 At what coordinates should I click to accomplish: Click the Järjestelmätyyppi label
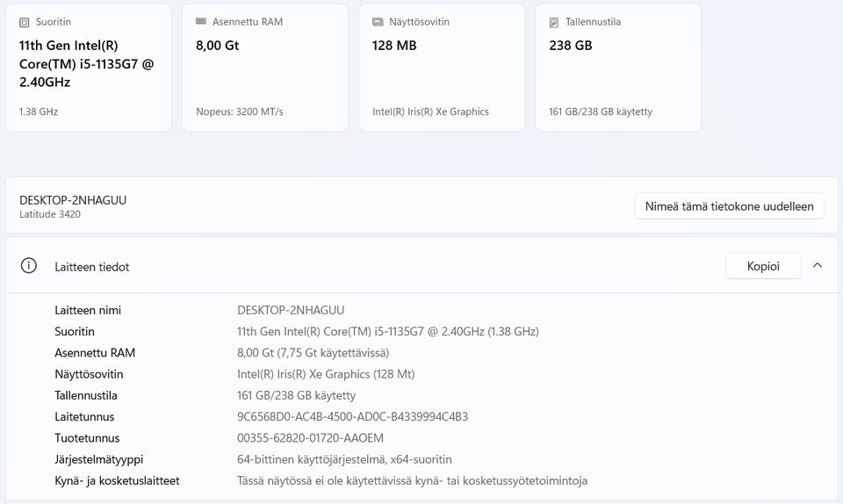coord(99,459)
